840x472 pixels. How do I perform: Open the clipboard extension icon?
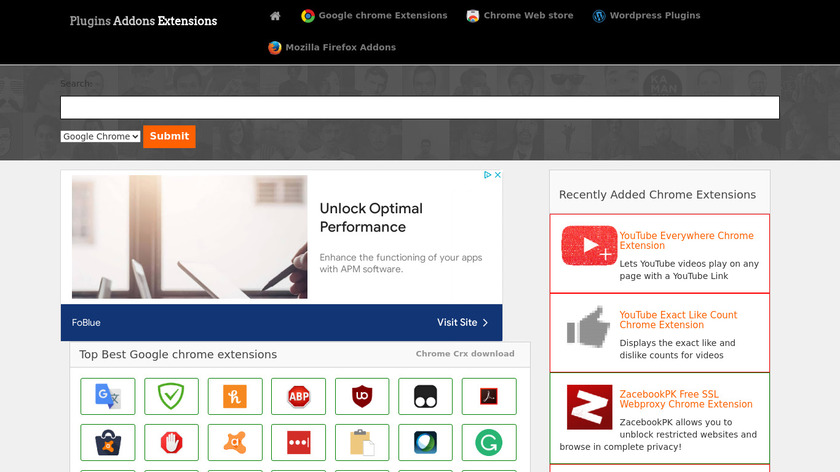(x=362, y=443)
